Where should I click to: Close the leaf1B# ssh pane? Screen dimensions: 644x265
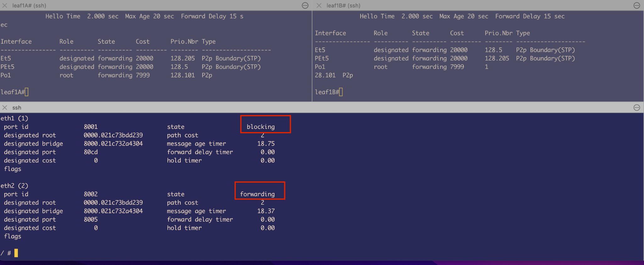click(x=319, y=5)
